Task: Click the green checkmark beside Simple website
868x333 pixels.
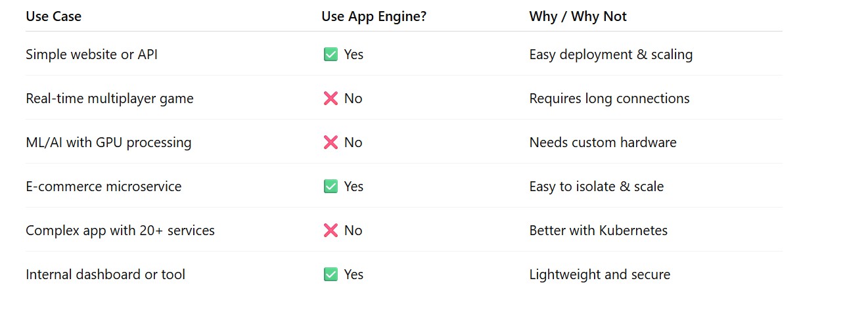Action: pyautogui.click(x=331, y=55)
